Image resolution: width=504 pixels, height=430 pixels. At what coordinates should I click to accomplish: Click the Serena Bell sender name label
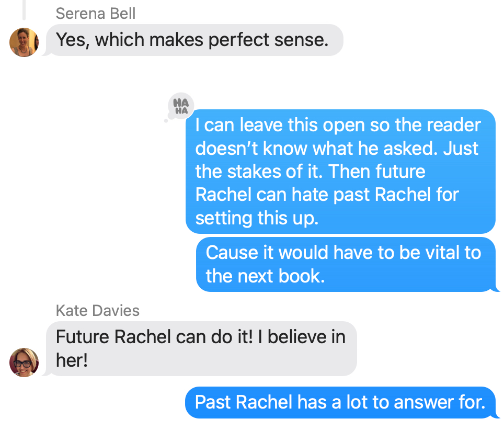pos(95,14)
